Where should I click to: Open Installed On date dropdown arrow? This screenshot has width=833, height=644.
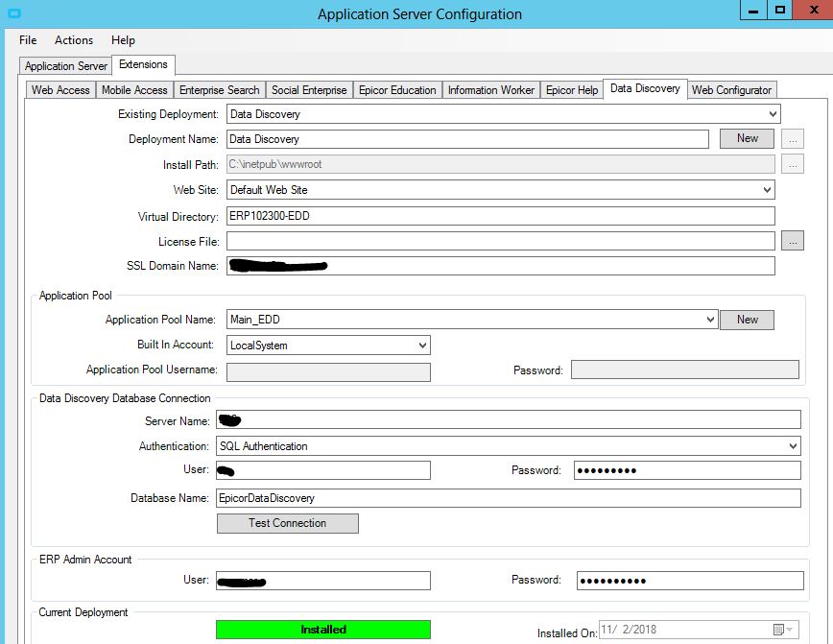tap(790, 630)
